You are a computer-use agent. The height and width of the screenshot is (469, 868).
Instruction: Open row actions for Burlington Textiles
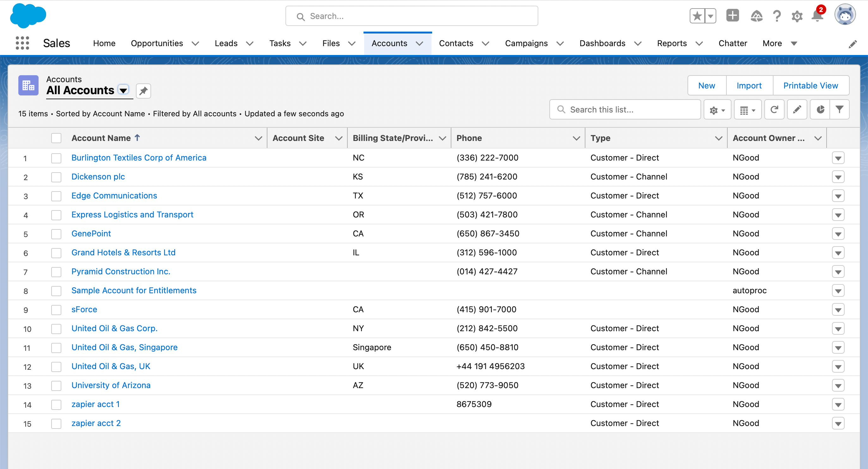tap(838, 158)
